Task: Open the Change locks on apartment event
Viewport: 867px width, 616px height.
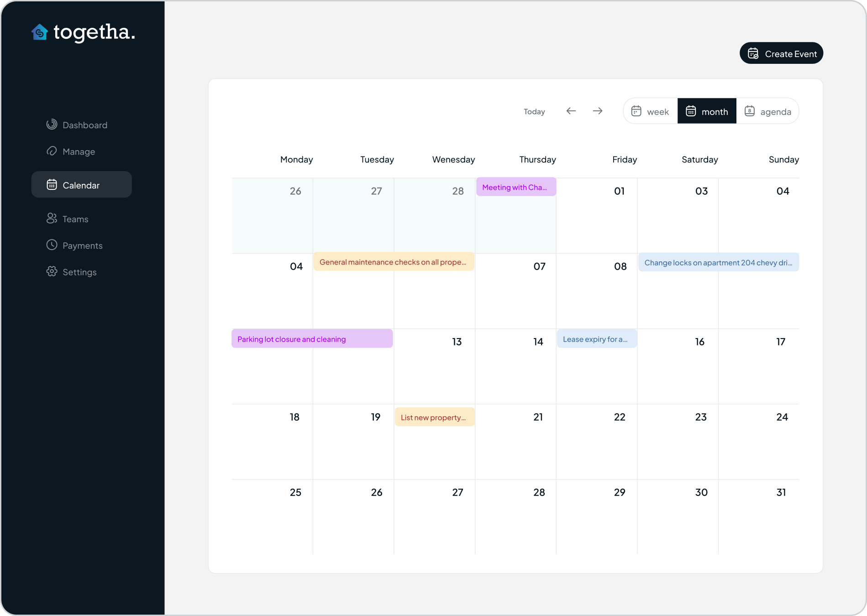Action: pos(718,262)
